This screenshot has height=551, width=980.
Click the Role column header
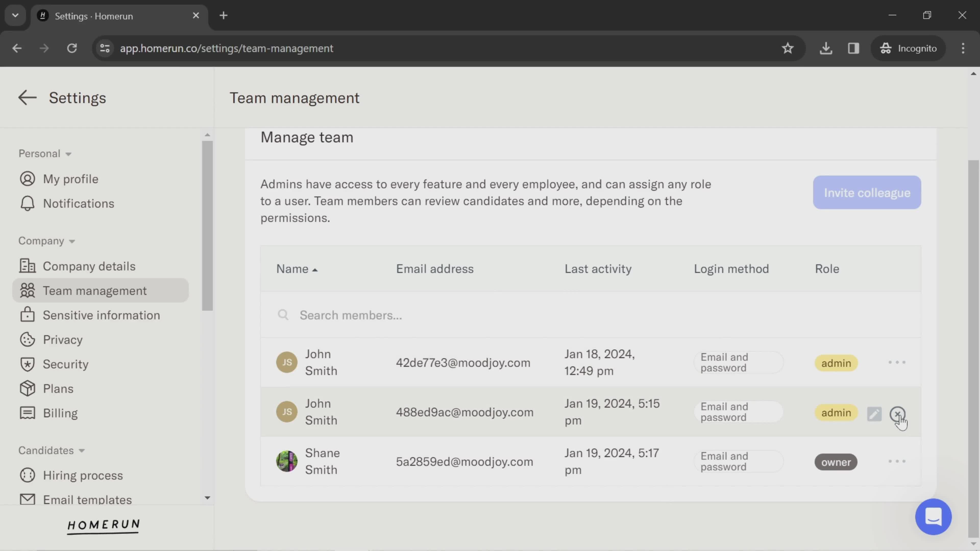[827, 269]
